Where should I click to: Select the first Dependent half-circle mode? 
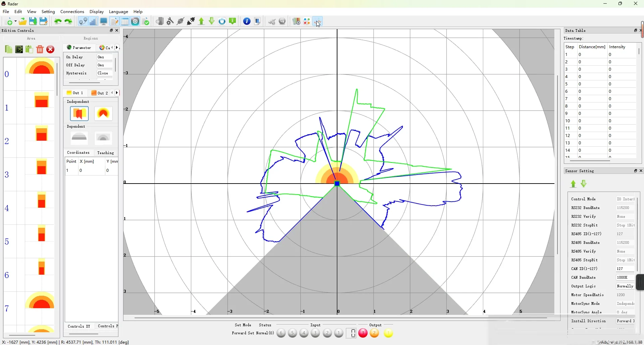[x=79, y=138]
